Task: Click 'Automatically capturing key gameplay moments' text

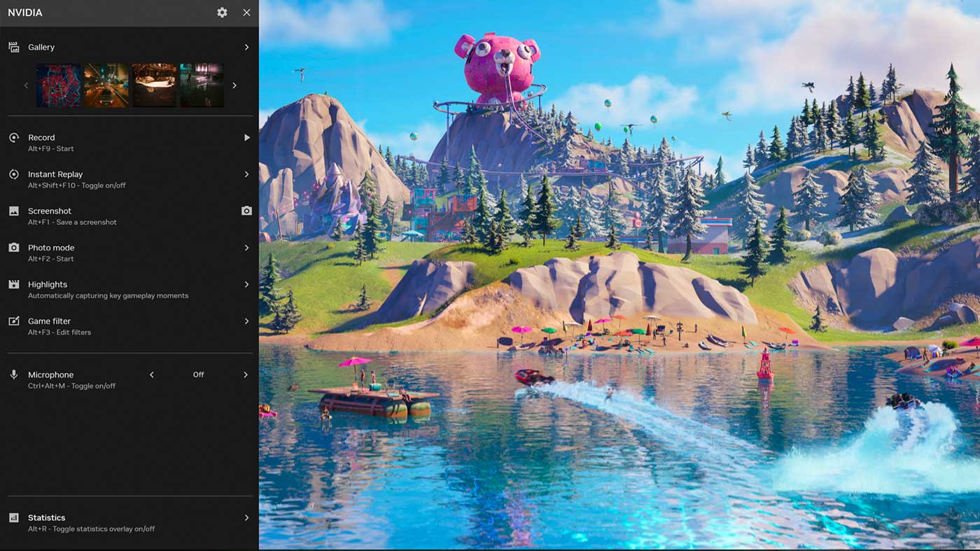Action: click(x=108, y=295)
